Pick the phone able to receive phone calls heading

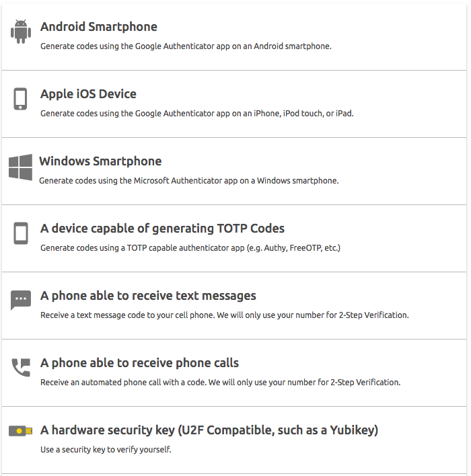tap(139, 363)
